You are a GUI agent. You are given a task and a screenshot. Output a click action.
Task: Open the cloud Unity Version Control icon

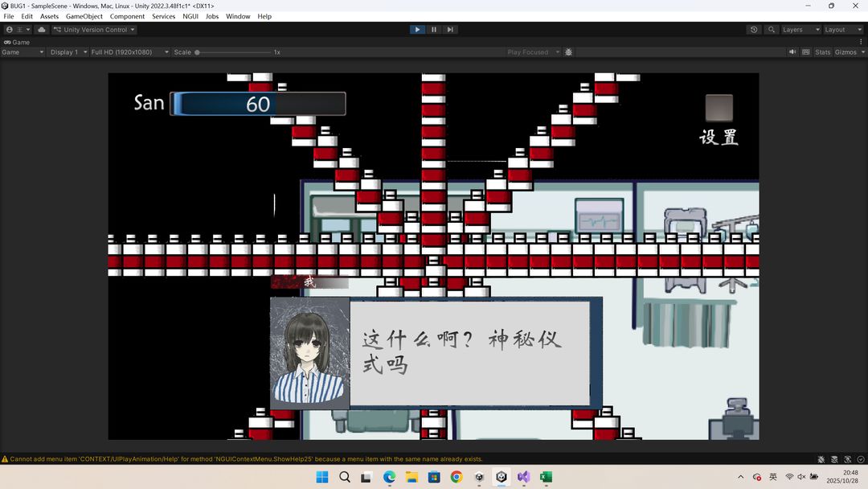point(42,30)
